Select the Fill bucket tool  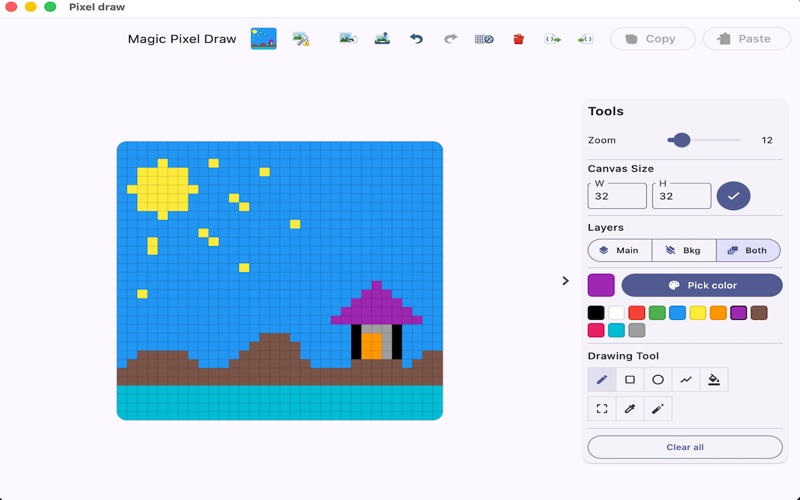click(x=714, y=380)
